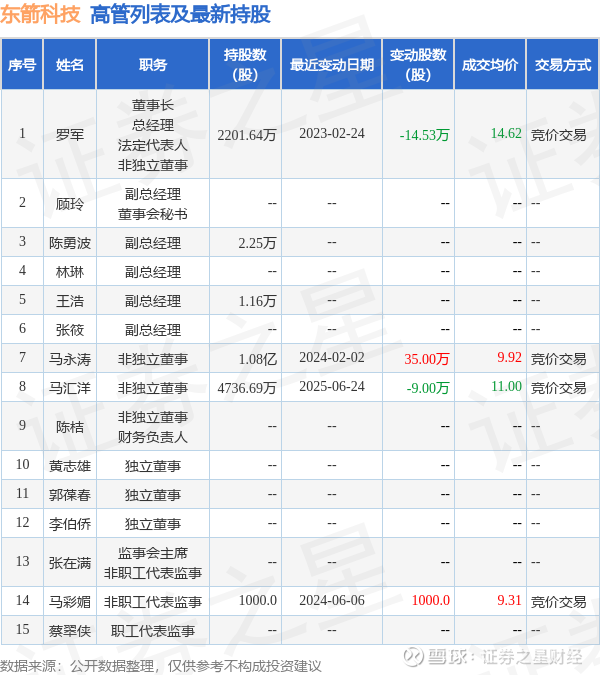Select the 变动股数(股) column header

(x=418, y=65)
